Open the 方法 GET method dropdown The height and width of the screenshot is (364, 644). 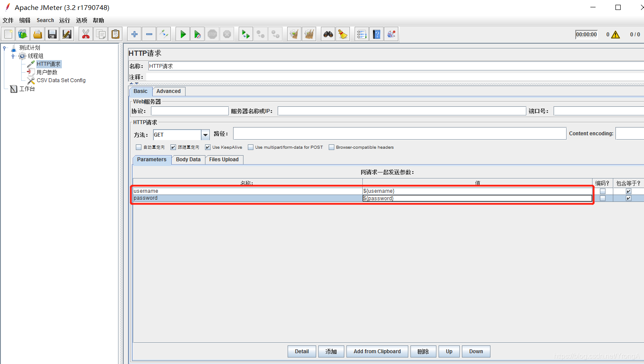point(205,135)
